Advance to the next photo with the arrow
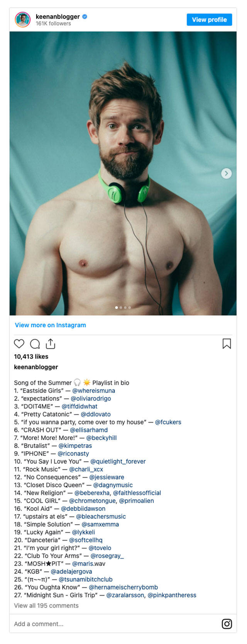This screenshot has height=644, width=247. click(227, 173)
